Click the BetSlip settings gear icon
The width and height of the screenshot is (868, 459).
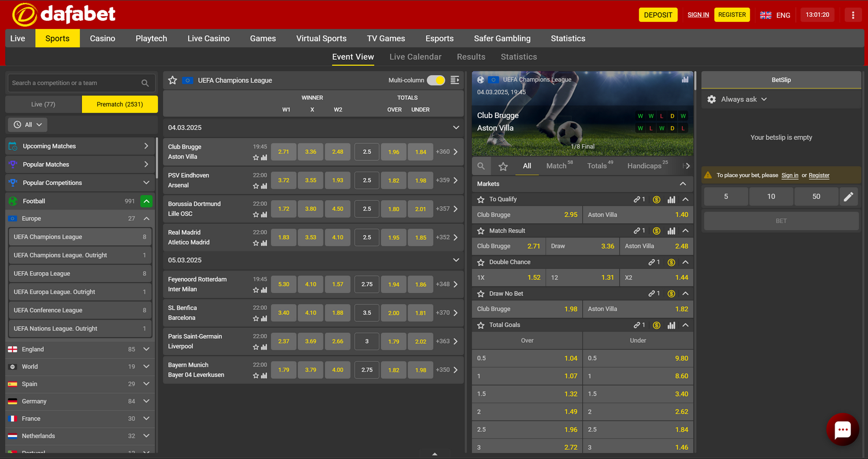pos(711,99)
